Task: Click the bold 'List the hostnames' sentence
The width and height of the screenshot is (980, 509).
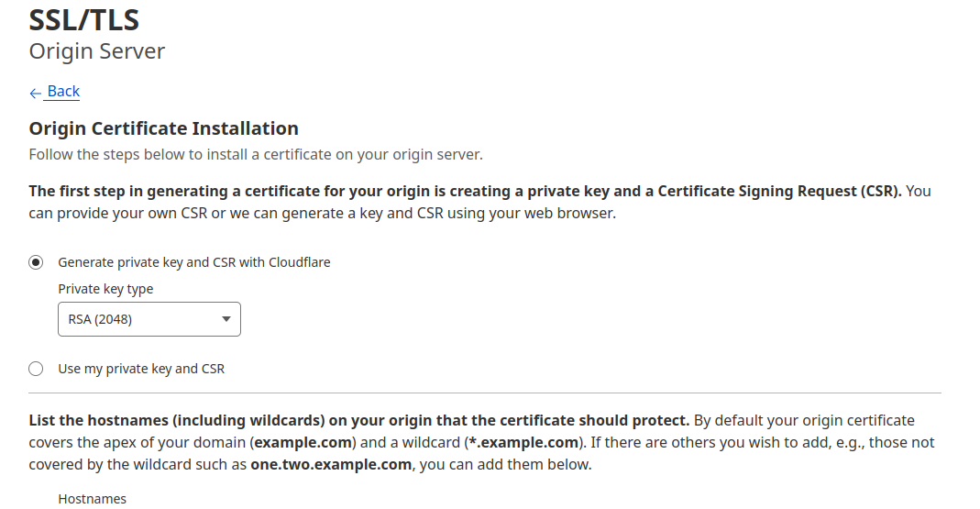Action: pyautogui.click(x=358, y=420)
